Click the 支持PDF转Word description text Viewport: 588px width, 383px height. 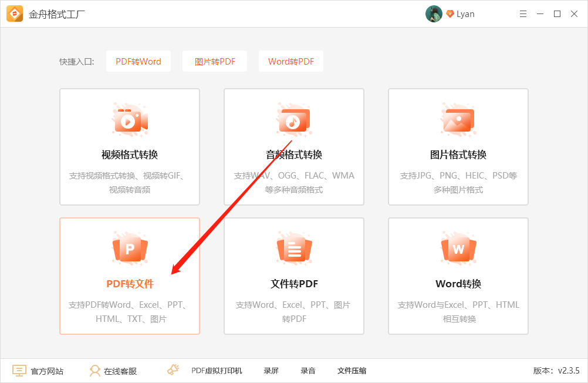pyautogui.click(x=130, y=312)
